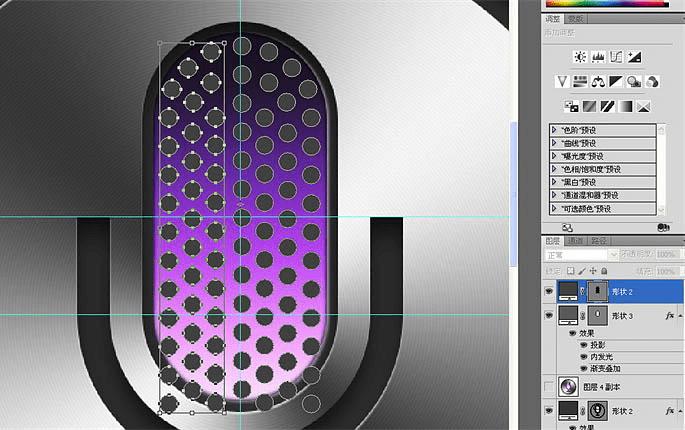Add a Threshold adjustment
Image resolution: width=685 pixels, height=430 pixels.
pyautogui.click(x=607, y=106)
